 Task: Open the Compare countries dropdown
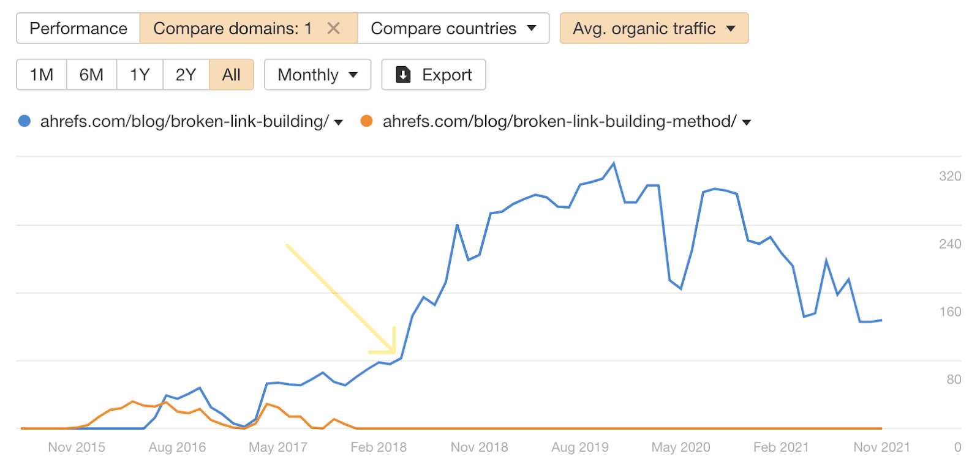click(x=453, y=28)
